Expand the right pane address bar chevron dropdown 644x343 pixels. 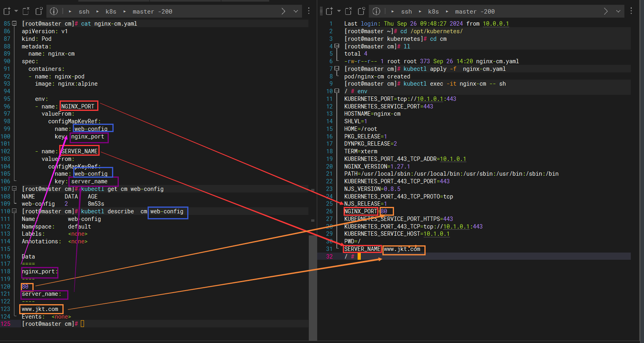point(618,11)
